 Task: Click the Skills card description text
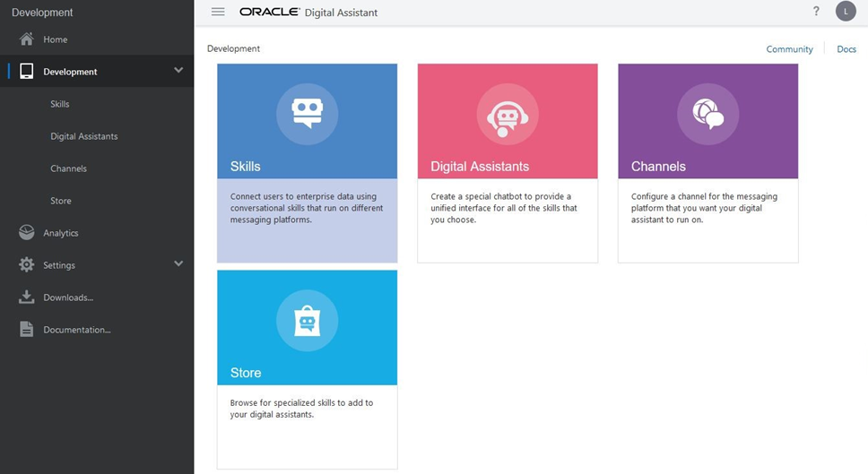pyautogui.click(x=307, y=208)
